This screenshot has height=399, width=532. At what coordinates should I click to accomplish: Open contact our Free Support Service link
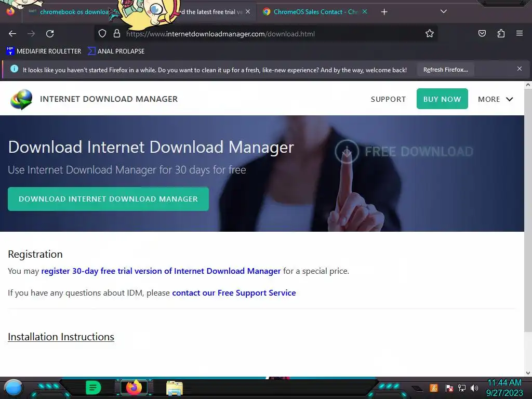(234, 293)
